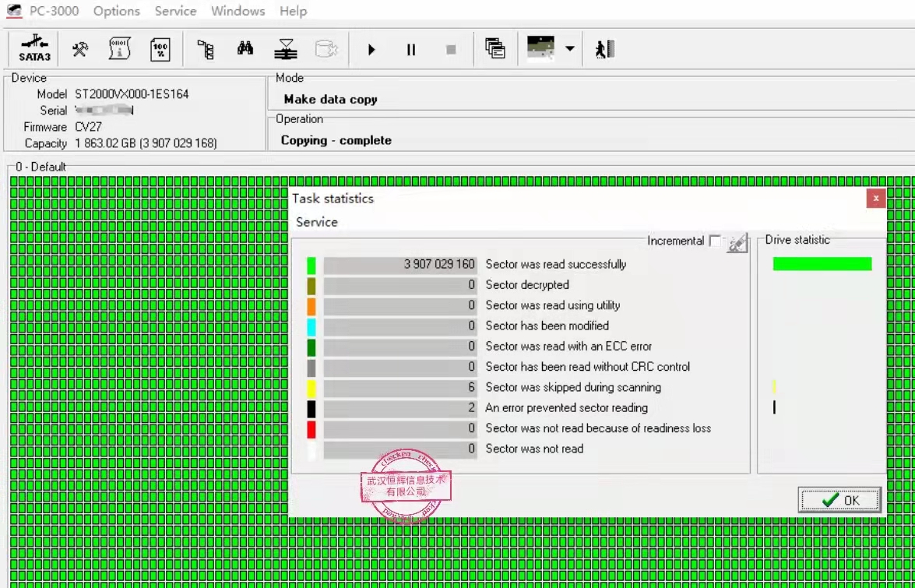This screenshot has height=588, width=915.
Task: Click the yellow skipped-sector swatch
Action: tap(311, 388)
